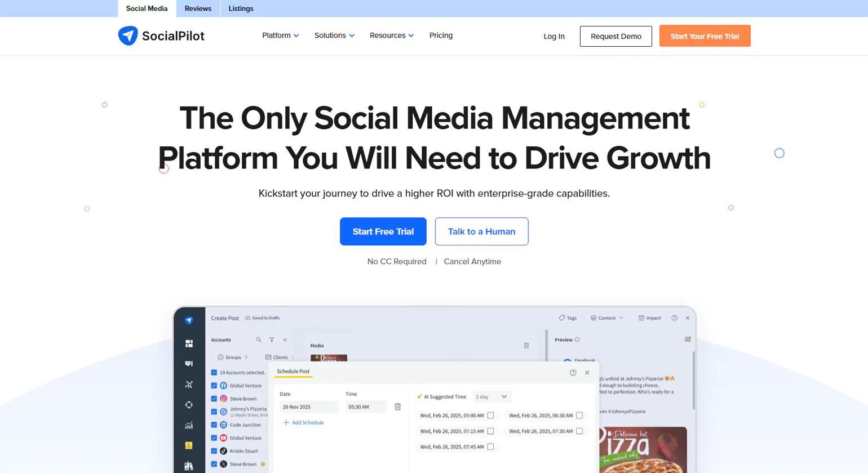Image resolution: width=868 pixels, height=473 pixels.
Task: Switch to the Reviews tab
Action: pos(197,8)
